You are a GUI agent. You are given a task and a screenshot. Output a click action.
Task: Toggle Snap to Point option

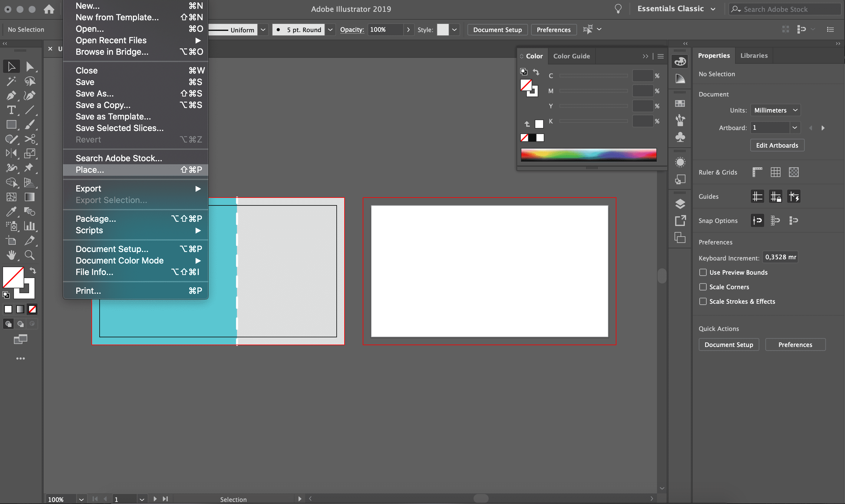pos(757,221)
